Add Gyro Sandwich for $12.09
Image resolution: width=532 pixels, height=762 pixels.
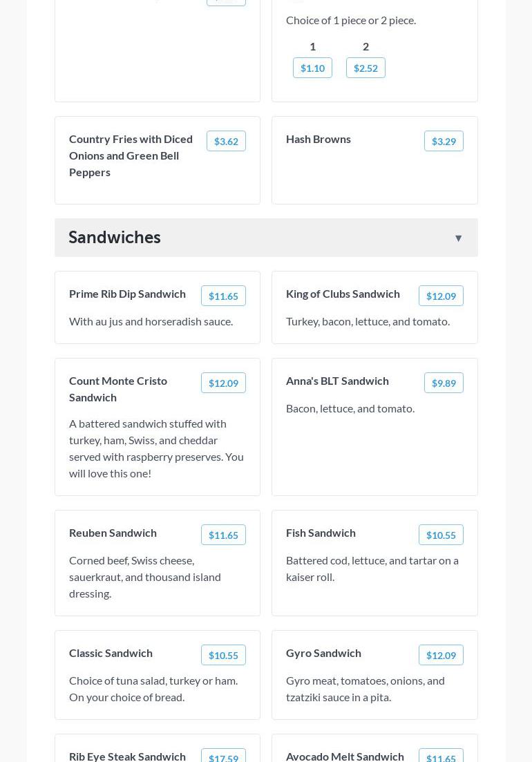pyautogui.click(x=441, y=655)
